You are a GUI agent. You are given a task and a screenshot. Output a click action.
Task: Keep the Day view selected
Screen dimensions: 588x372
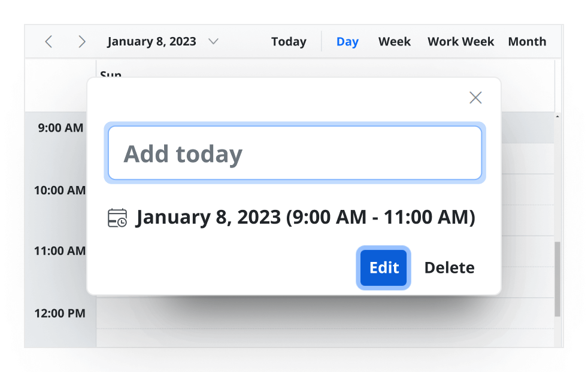[x=347, y=41]
